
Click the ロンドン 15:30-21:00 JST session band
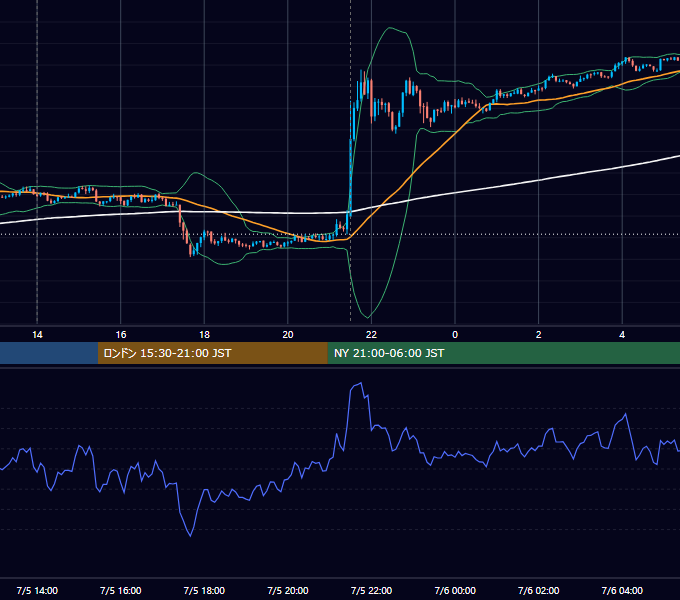212,353
